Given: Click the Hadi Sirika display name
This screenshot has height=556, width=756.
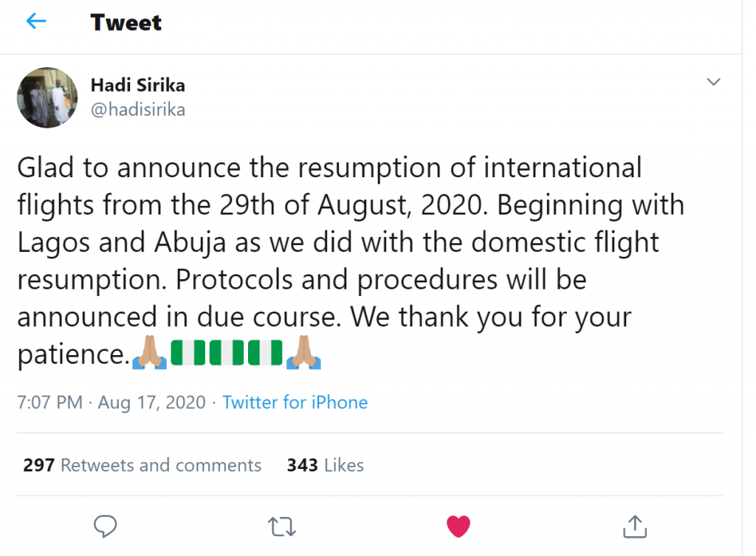Looking at the screenshot, I should click(137, 85).
